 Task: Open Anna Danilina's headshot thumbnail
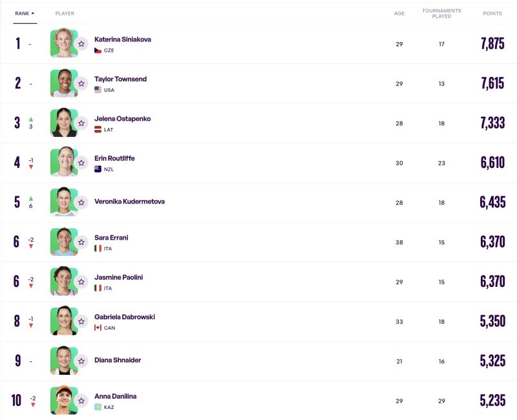64,400
